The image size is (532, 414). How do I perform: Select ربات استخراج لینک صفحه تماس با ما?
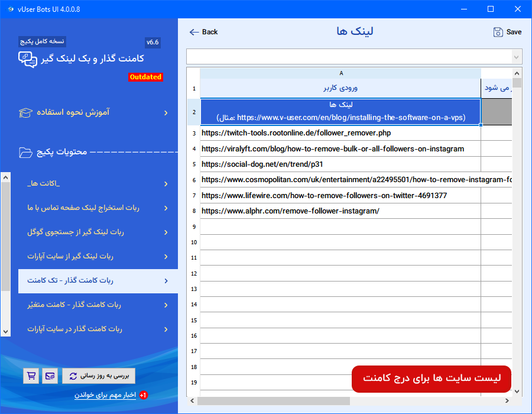[98, 208]
